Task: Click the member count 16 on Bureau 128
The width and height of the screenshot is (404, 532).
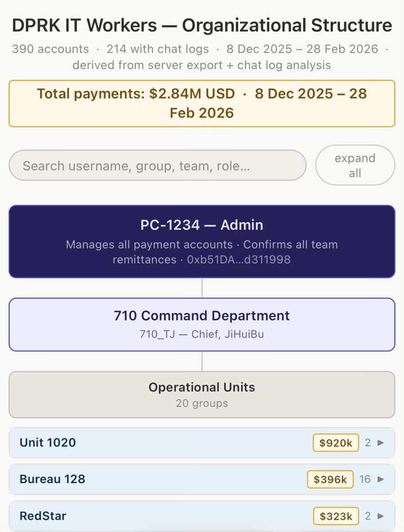Action: 365,479
